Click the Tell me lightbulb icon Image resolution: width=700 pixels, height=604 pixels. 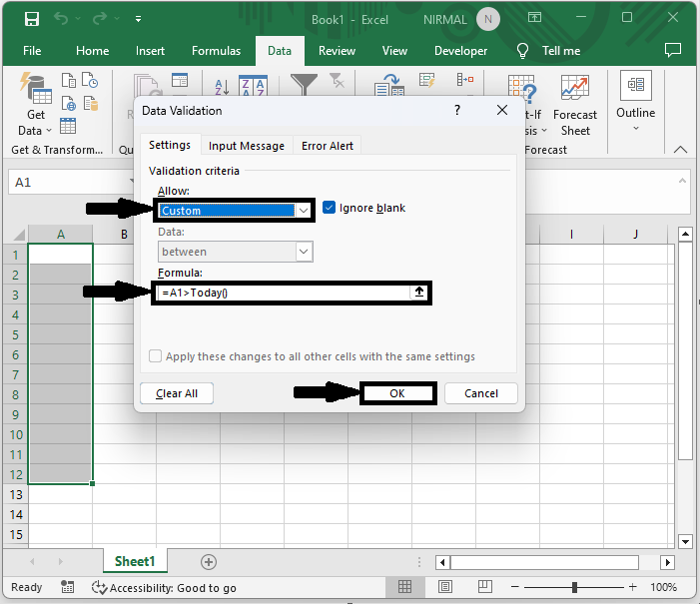[x=522, y=51]
